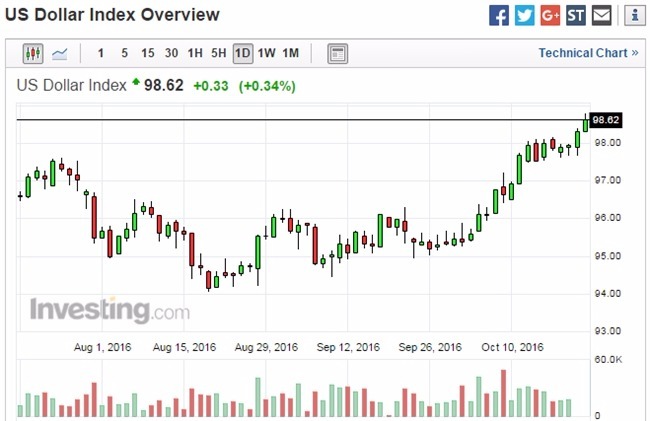650x421 pixels.
Task: Share chart on Twitter
Action: pos(524,15)
